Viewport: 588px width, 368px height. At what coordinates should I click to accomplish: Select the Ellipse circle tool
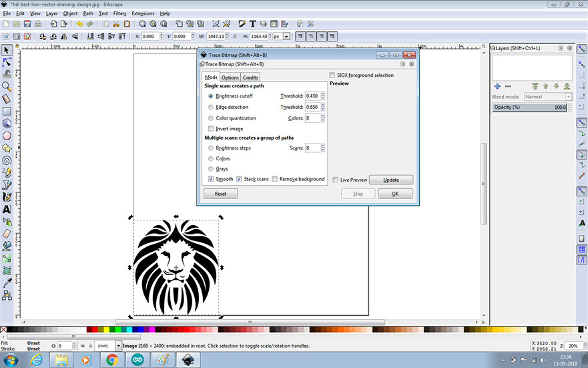pos(7,136)
